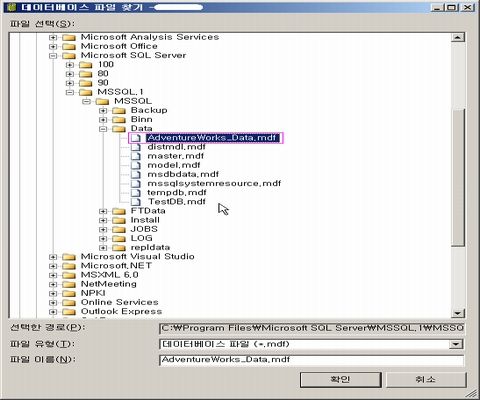
Task: Click the AdventureWorks_Data.mdf file icon
Action: pos(136,138)
